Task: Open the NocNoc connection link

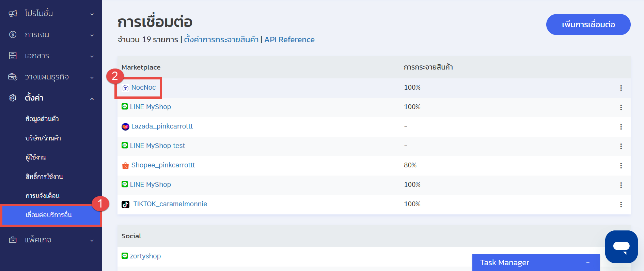Action: [143, 87]
